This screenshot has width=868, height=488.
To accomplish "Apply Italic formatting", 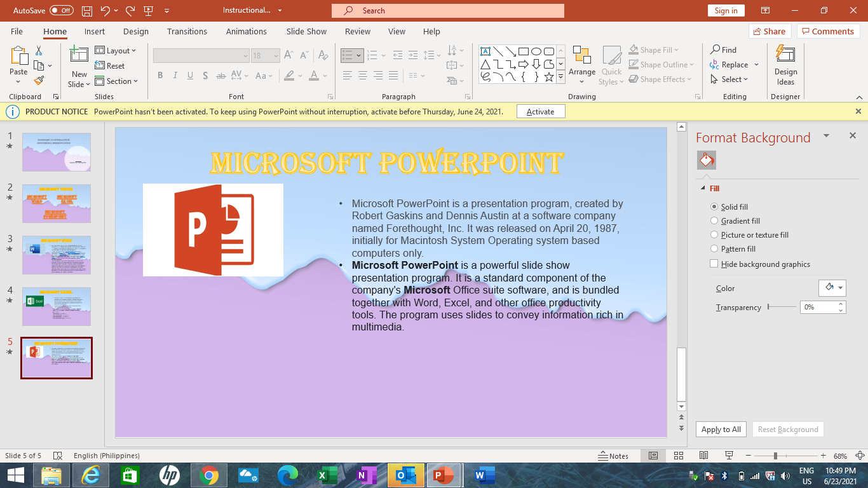I will (x=175, y=76).
